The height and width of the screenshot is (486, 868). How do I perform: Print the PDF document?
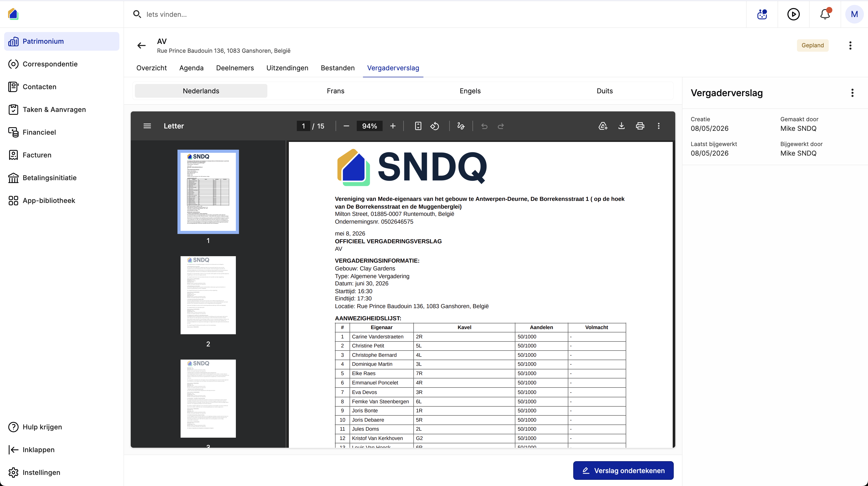[640, 126]
